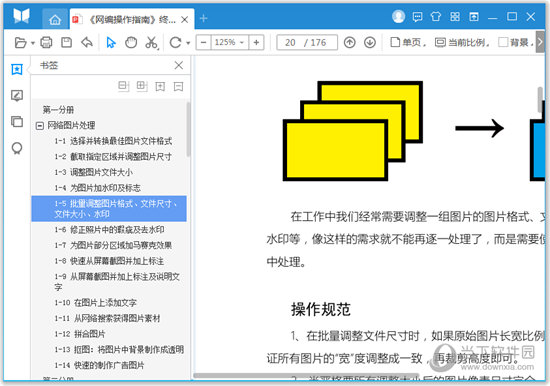This screenshot has width=550, height=386.
Task: Zoom in with the plus button
Action: tap(256, 42)
